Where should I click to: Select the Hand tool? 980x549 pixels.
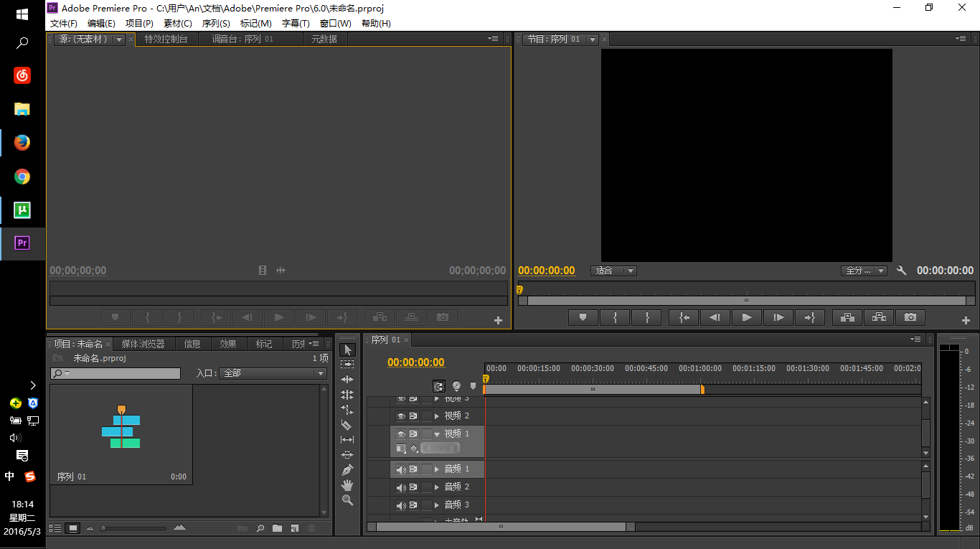347,485
